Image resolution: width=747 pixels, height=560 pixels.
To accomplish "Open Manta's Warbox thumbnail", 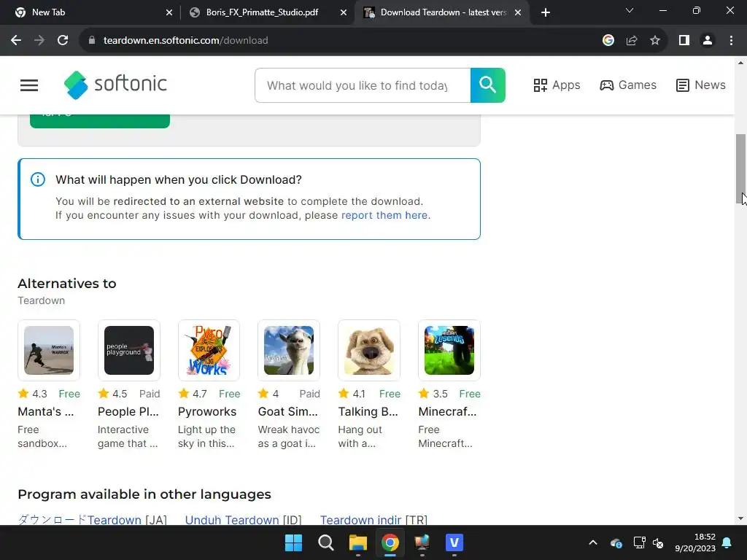I will tap(49, 351).
